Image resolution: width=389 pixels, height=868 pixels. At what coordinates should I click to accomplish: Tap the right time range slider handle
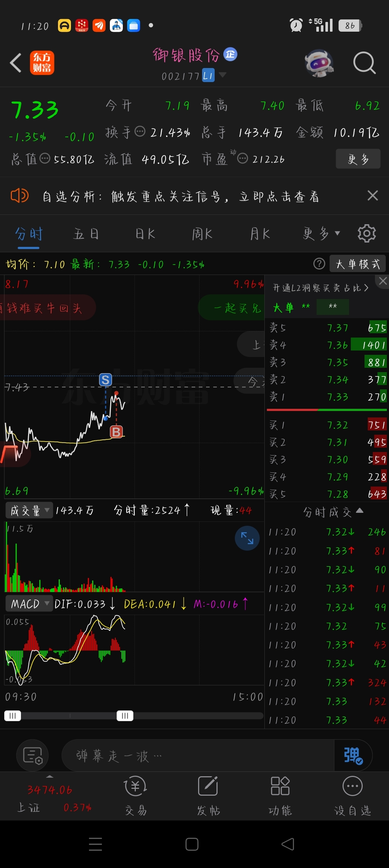click(125, 715)
